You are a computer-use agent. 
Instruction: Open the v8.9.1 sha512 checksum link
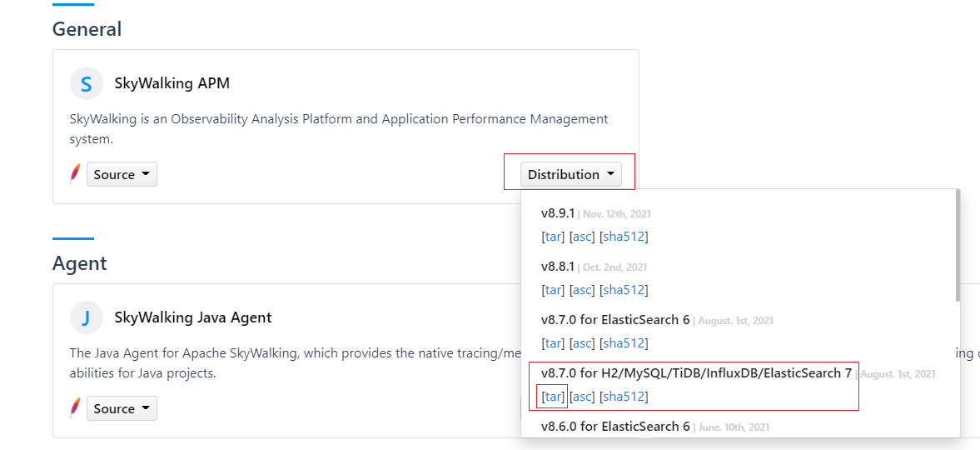pyautogui.click(x=624, y=237)
